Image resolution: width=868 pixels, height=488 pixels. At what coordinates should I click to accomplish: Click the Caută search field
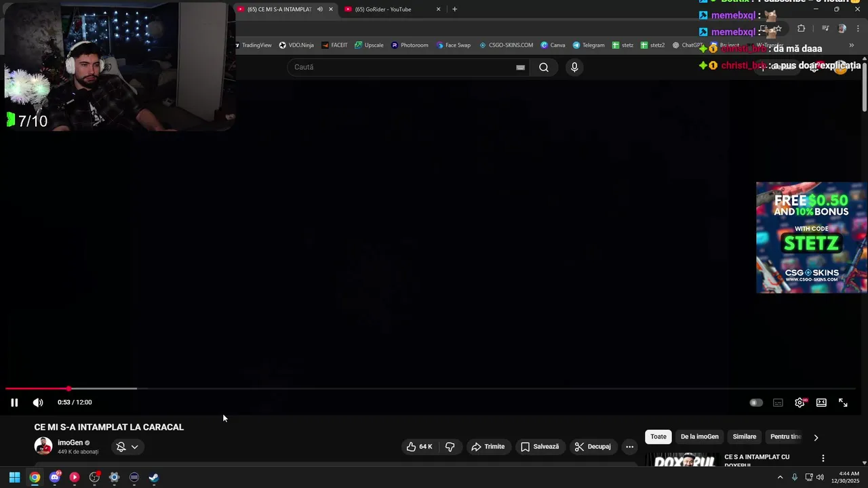pyautogui.click(x=403, y=67)
